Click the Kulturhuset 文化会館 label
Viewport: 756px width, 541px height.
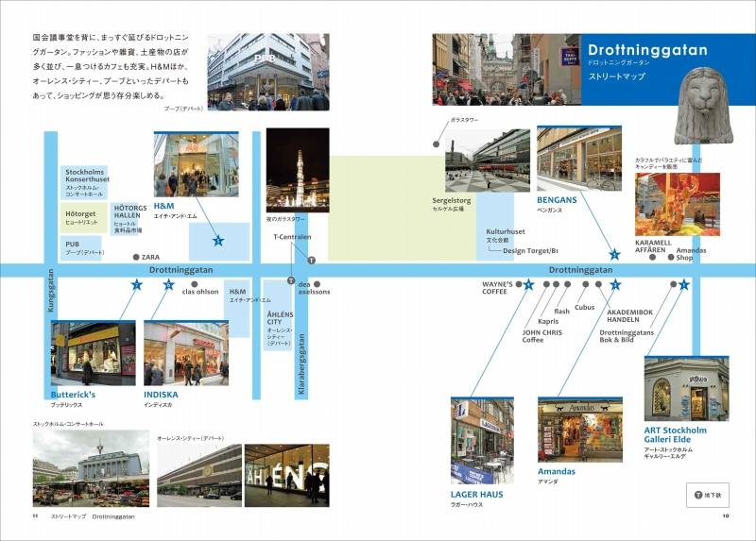coord(506,235)
